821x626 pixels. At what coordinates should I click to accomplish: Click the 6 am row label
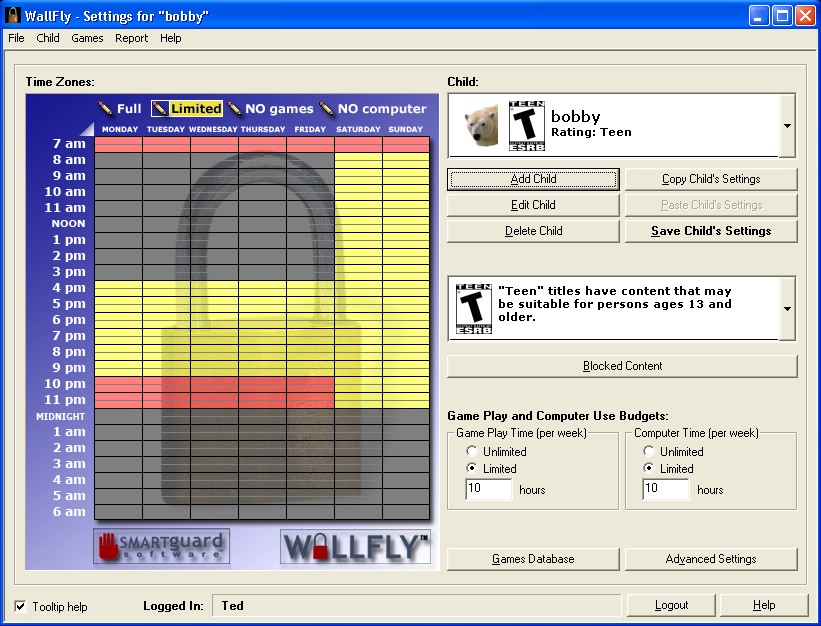[69, 512]
